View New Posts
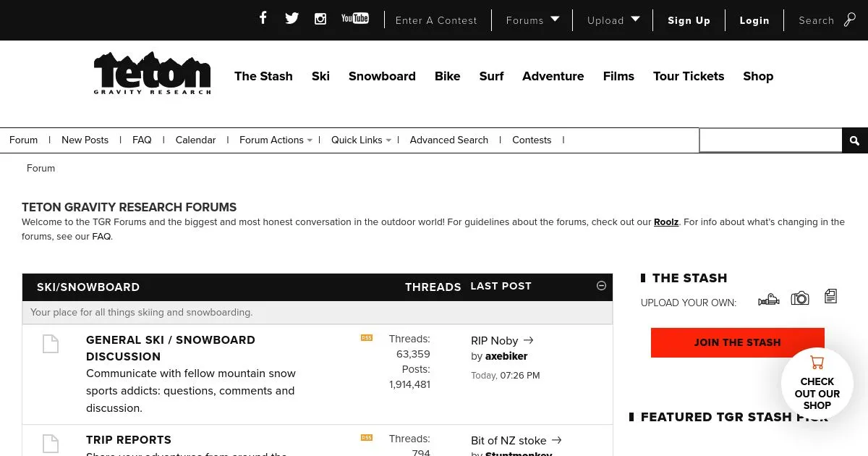868x456 pixels. (x=85, y=140)
